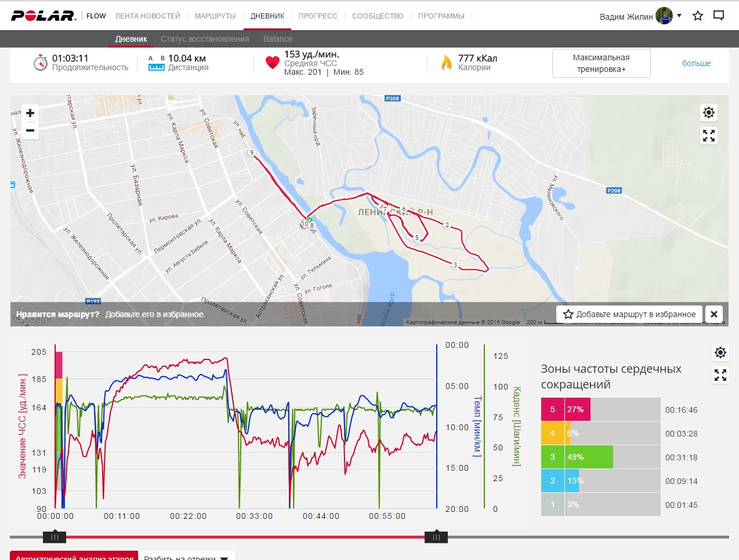The width and height of the screenshot is (739, 560).
Task: Click 'Добавьте маршрут в избранное' button
Action: coord(629,314)
